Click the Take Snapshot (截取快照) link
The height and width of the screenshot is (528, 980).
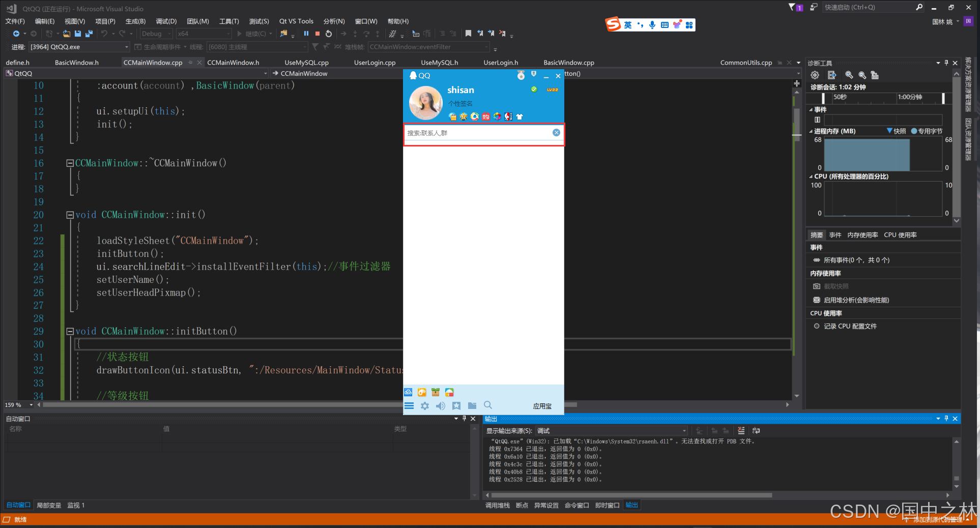point(836,286)
